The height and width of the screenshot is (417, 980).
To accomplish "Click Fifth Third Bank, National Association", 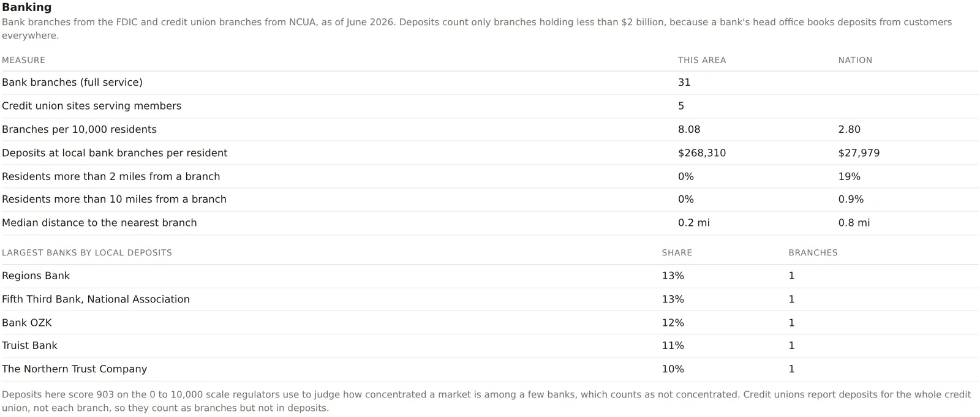I will click(96, 299).
